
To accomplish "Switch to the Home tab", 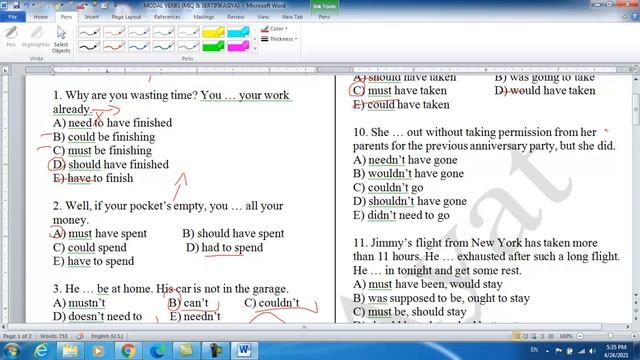I will (40, 17).
